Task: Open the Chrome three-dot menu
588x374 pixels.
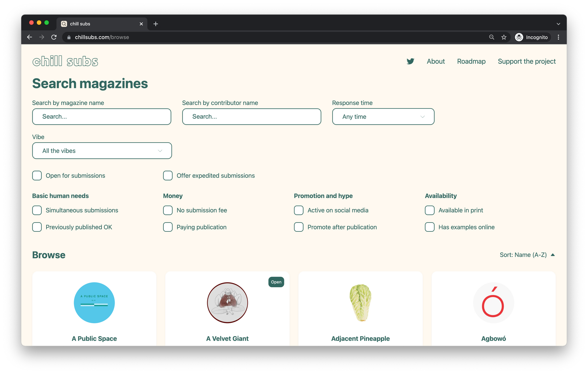Action: click(x=558, y=37)
